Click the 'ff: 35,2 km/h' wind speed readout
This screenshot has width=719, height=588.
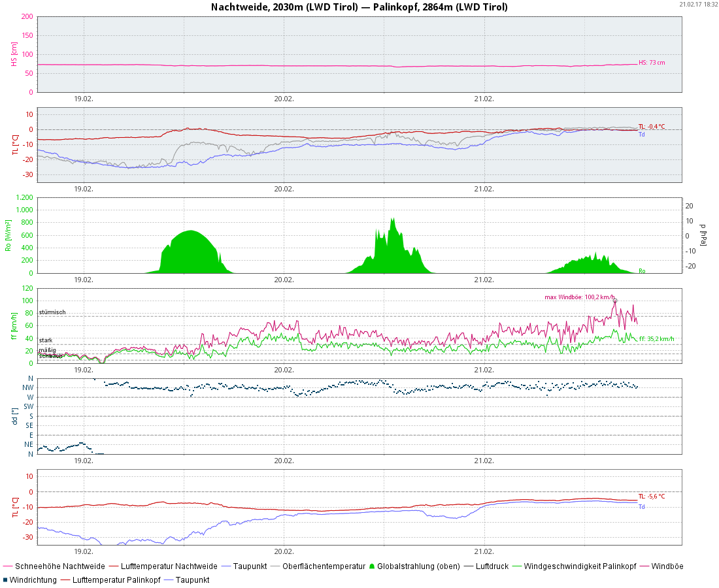point(657,339)
